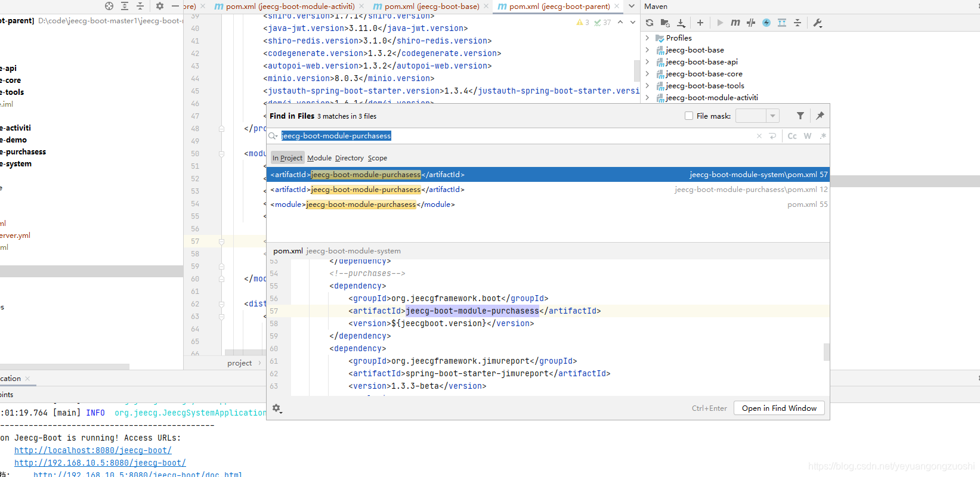Click the Maven Reload All Projects icon

tap(650, 23)
